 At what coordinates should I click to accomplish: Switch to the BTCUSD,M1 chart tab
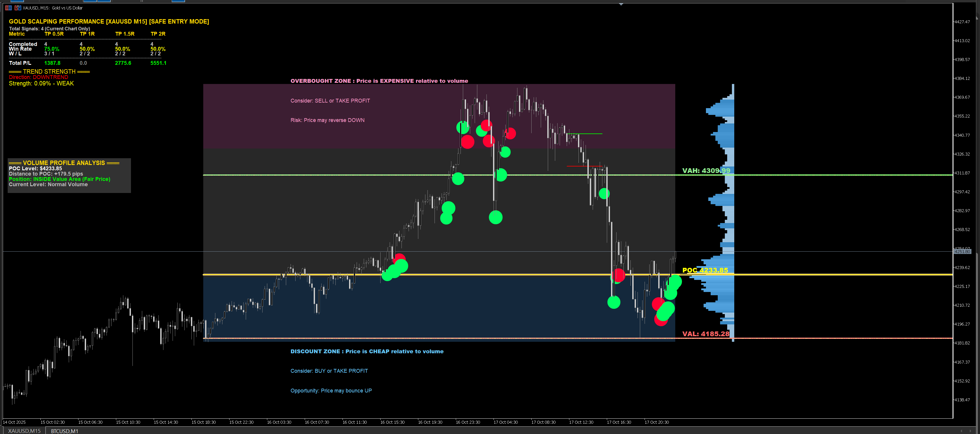(x=64, y=430)
